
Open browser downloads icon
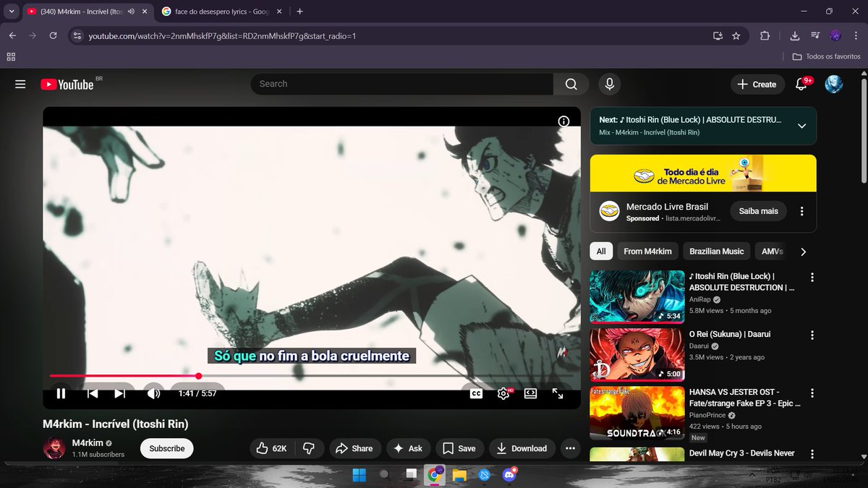pos(794,35)
